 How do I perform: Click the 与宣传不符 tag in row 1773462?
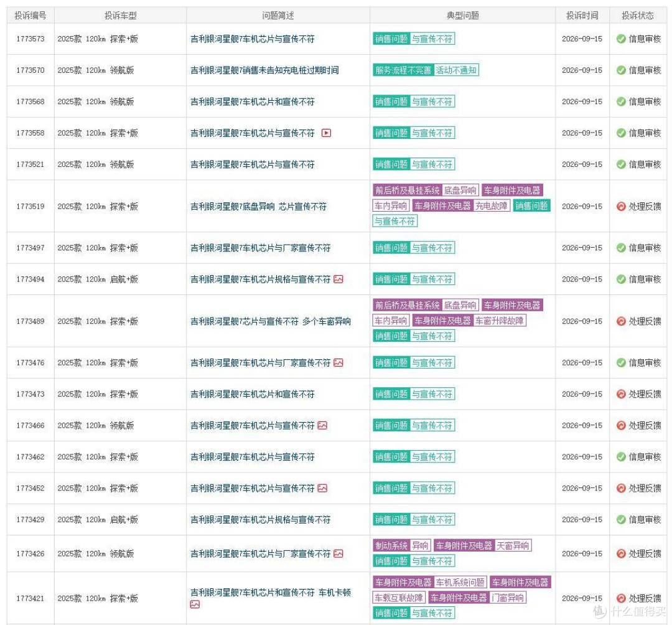[432, 456]
